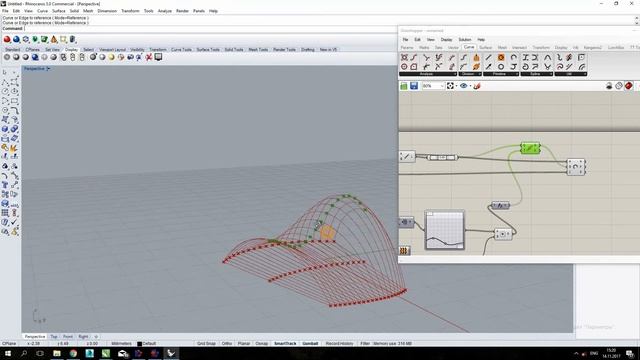Open Windows Start menu
Image resolution: width=640 pixels, height=360 pixels.
click(8, 353)
